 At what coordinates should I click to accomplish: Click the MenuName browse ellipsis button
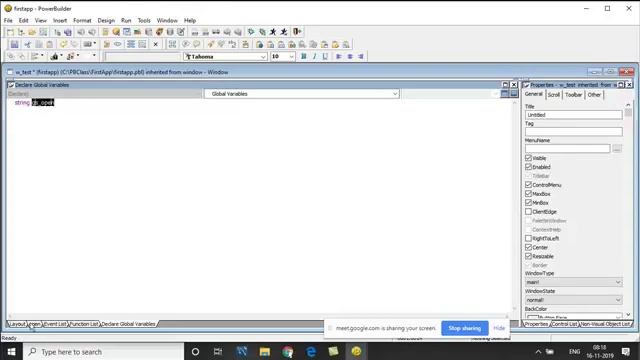[x=617, y=149]
